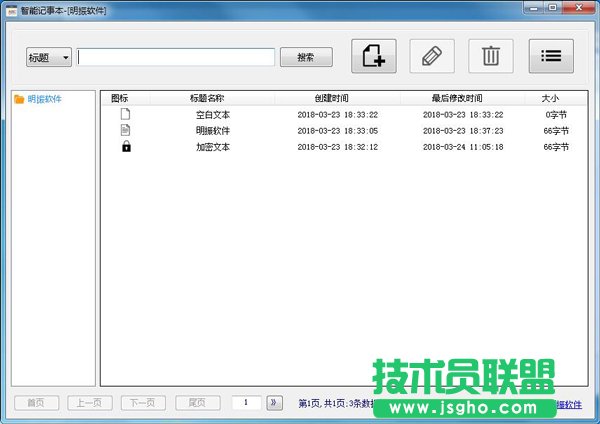The width and height of the screenshot is (600, 424).
Task: Click the pencil edit icon button
Action: click(432, 56)
